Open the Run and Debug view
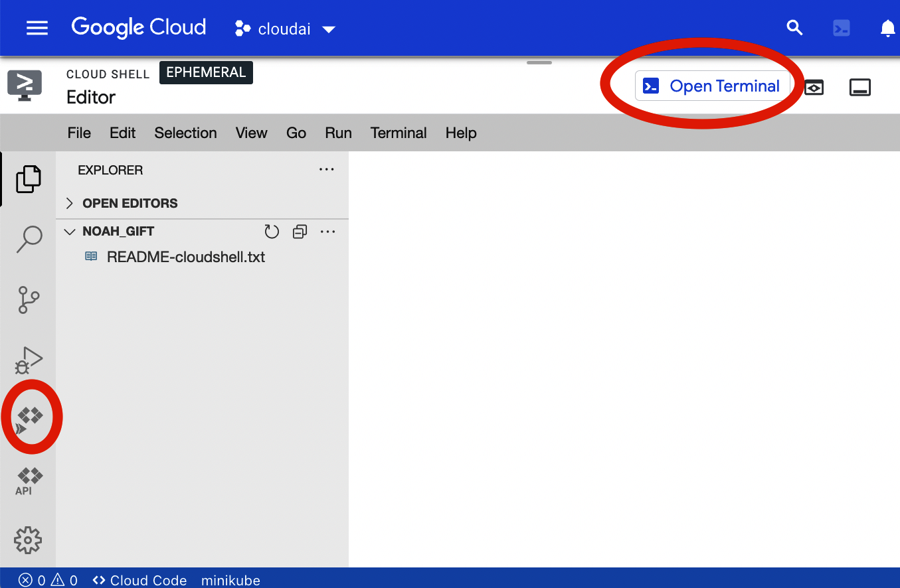 (29, 360)
